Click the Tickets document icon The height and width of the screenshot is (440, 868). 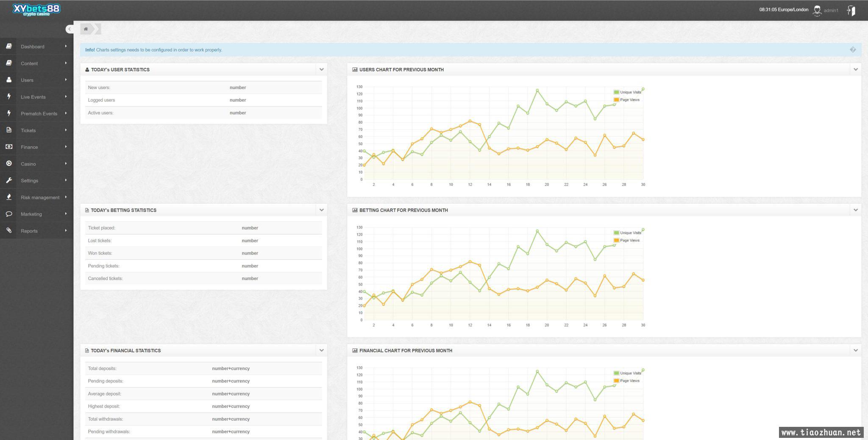point(8,130)
